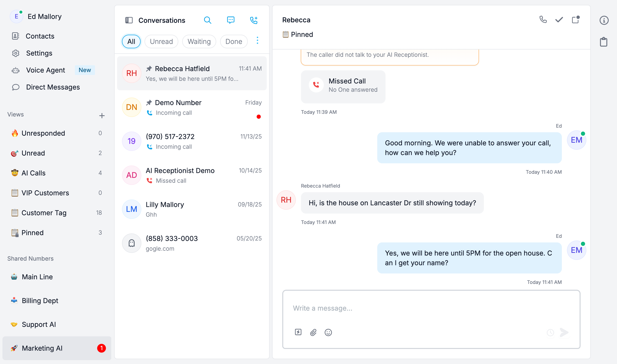Schedule the message using the clock control
Image resolution: width=617 pixels, height=364 pixels.
click(550, 332)
